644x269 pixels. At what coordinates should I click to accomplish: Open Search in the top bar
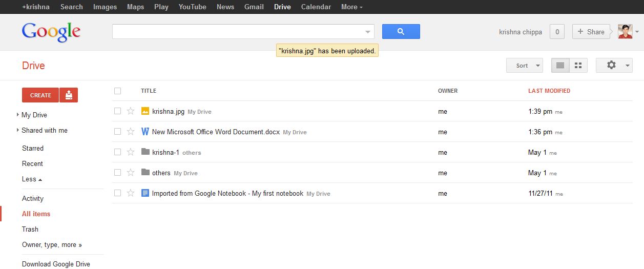click(72, 7)
